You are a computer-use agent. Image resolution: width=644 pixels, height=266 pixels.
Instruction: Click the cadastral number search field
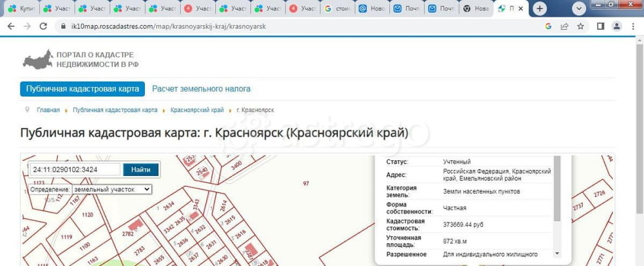coord(75,169)
